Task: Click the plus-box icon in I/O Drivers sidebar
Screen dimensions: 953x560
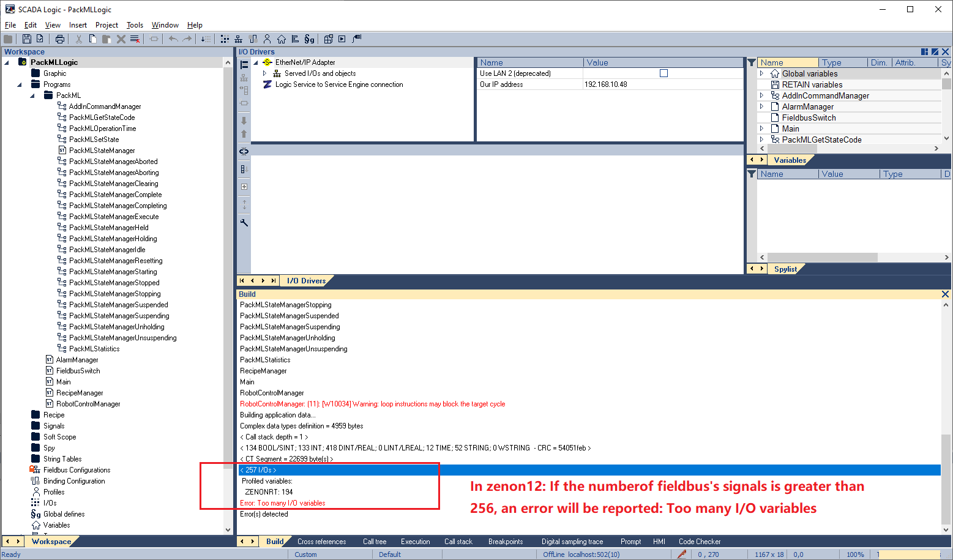Action: [244, 187]
